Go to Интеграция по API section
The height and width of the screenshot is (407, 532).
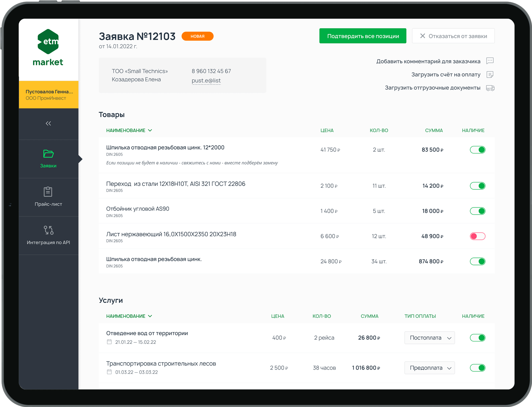(x=49, y=235)
